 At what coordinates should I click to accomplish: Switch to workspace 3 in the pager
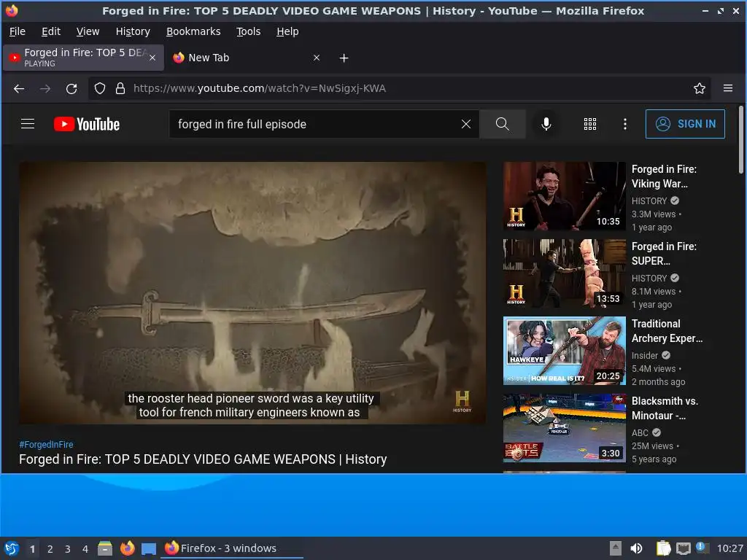(68, 549)
